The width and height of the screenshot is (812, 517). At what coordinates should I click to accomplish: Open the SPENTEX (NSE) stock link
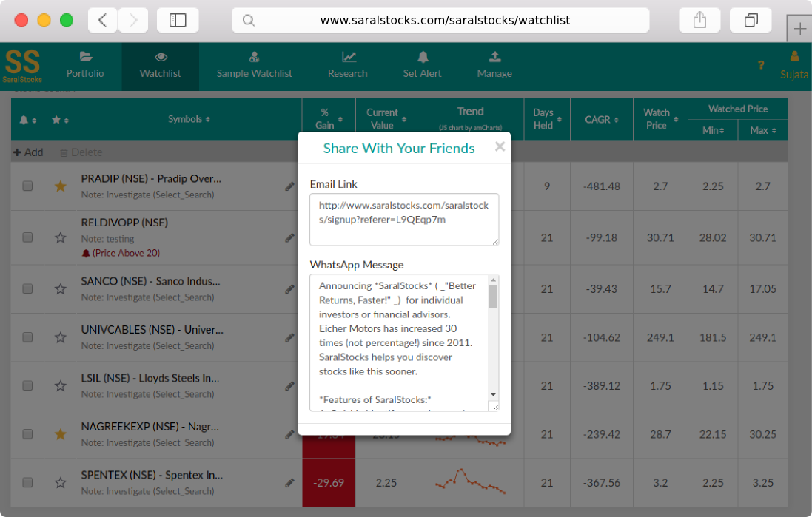pos(152,475)
